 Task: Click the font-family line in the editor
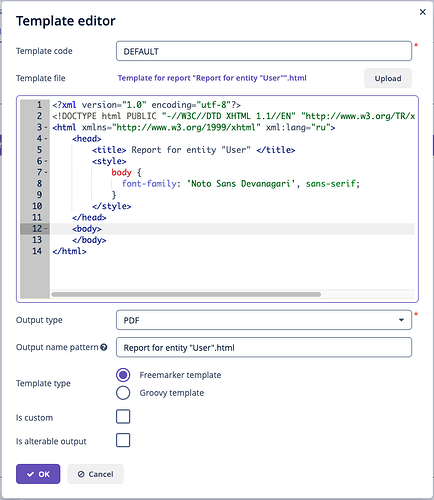point(241,184)
